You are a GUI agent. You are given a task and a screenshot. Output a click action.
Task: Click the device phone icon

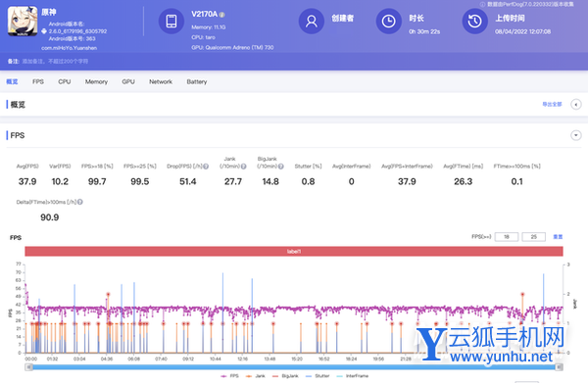171,22
